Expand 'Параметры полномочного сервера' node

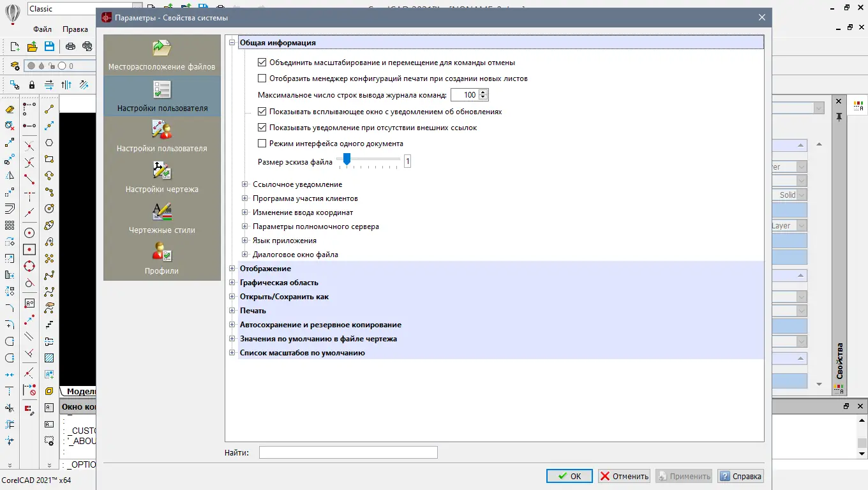point(245,226)
